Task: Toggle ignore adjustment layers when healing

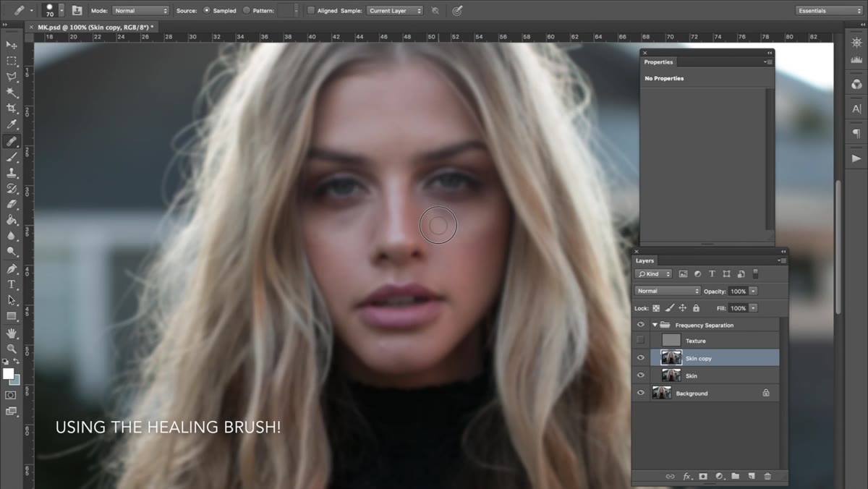Action: [435, 11]
